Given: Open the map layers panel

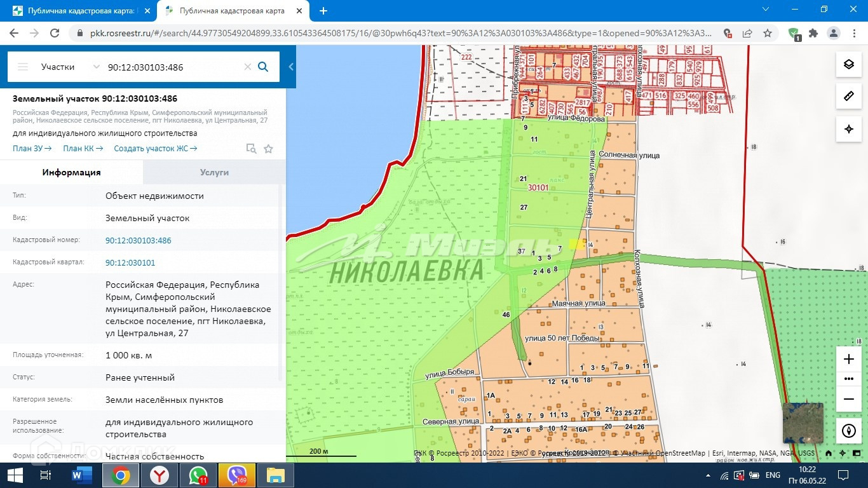Looking at the screenshot, I should click(848, 64).
